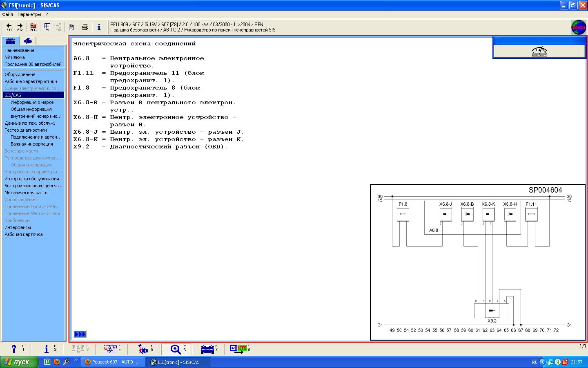Open the question mark help menu

pyautogui.click(x=47, y=14)
